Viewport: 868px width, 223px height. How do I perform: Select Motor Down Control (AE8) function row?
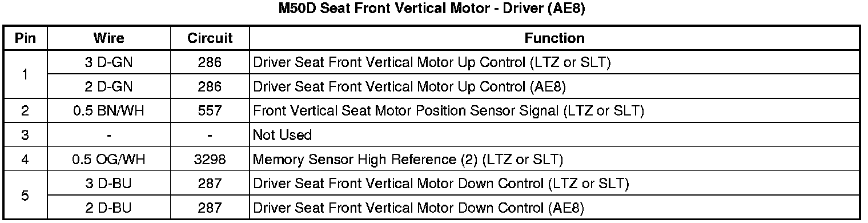pos(554,208)
